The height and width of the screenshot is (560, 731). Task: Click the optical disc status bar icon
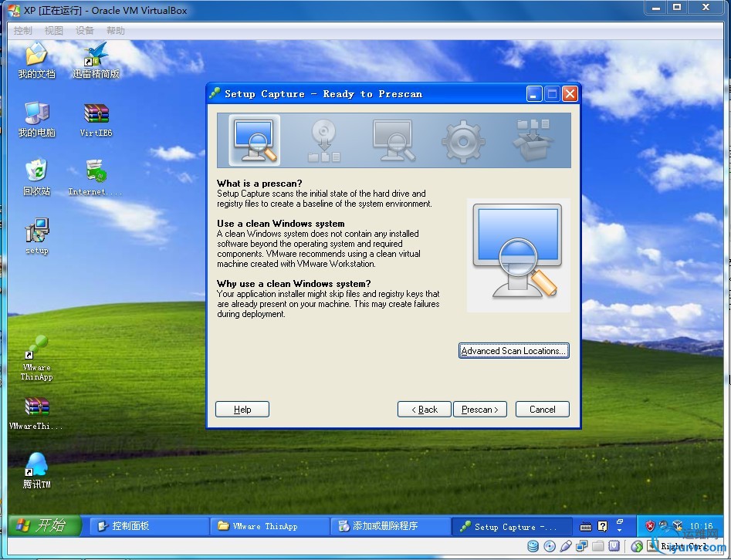click(550, 546)
